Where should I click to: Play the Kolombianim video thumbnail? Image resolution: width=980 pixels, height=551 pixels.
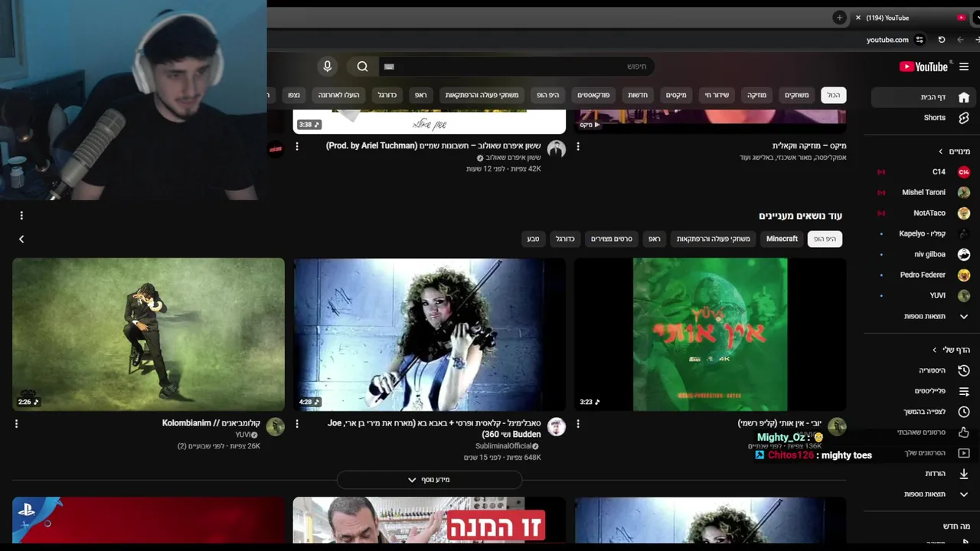(x=149, y=334)
